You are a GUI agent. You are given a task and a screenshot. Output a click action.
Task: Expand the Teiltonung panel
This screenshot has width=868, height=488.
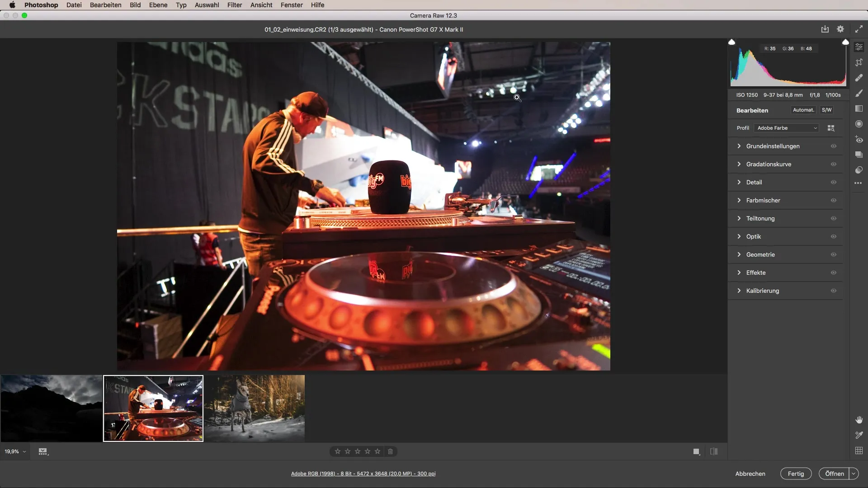click(739, 218)
